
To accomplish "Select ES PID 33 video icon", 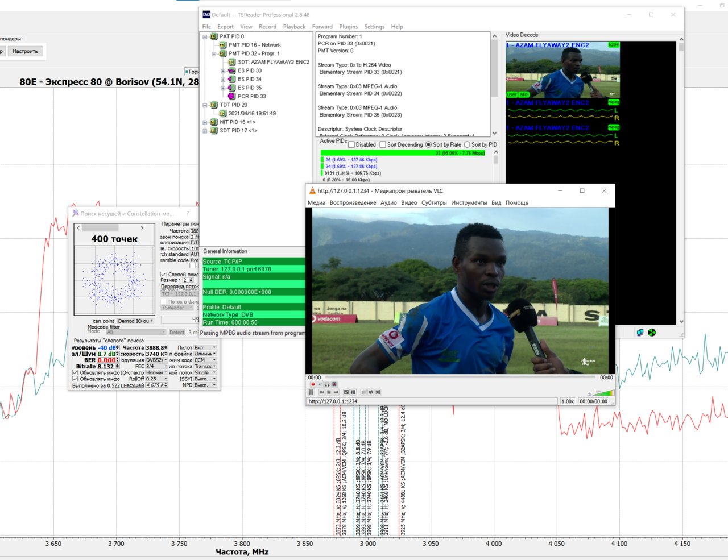I will pyautogui.click(x=231, y=70).
